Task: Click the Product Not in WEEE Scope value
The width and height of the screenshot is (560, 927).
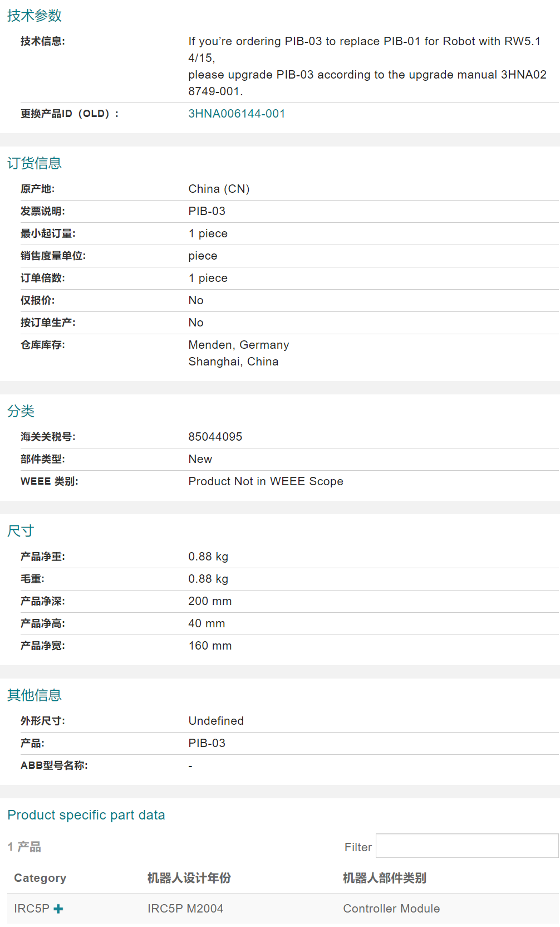Action: (x=266, y=481)
